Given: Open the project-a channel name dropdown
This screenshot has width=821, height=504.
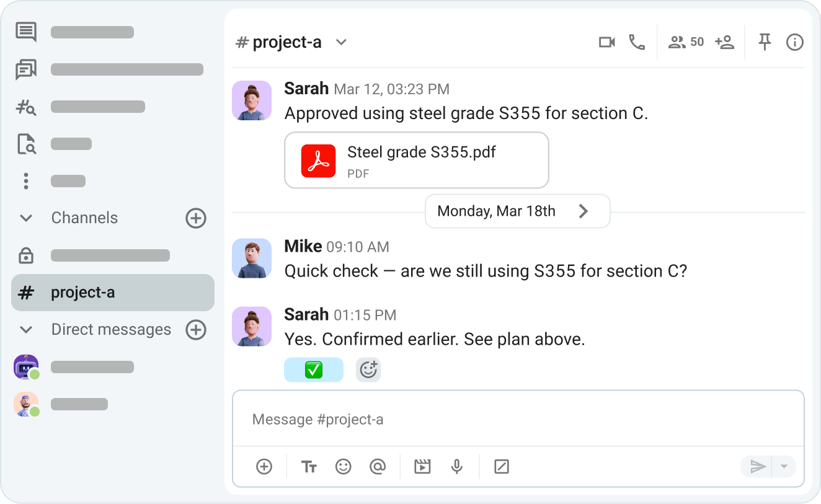Looking at the screenshot, I should click(x=340, y=42).
